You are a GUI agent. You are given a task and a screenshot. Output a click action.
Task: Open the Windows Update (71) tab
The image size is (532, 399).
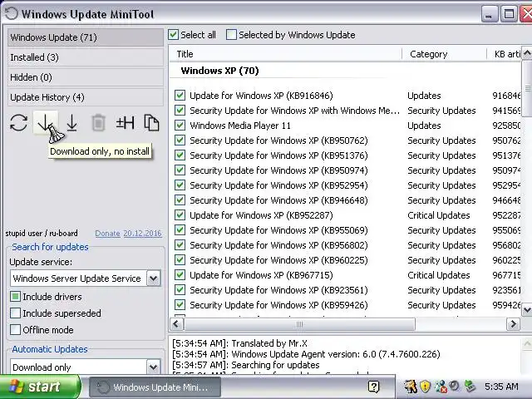click(85, 37)
